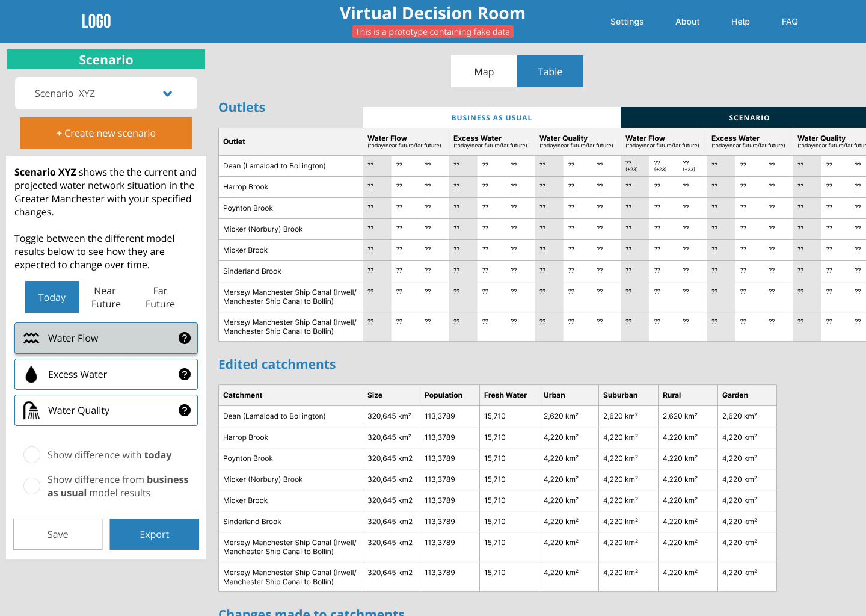866x616 pixels.
Task: Click the Urban column header
Action: [554, 395]
